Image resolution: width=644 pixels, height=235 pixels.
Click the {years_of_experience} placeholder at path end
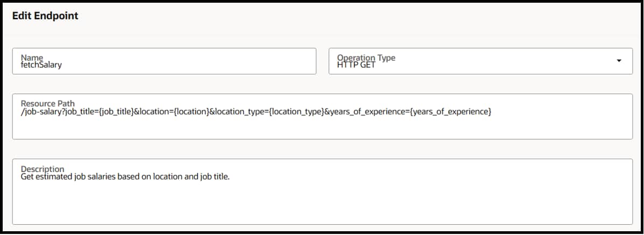coord(450,111)
